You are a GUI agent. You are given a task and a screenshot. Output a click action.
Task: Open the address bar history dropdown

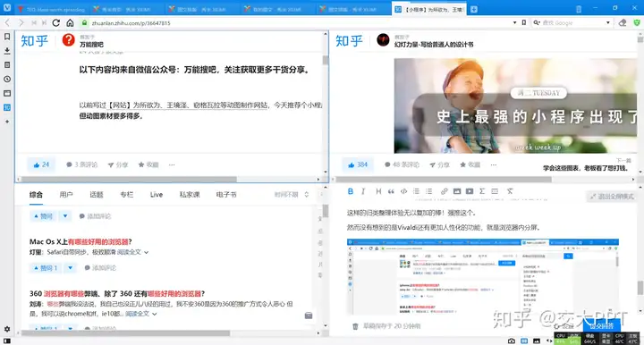click(514, 23)
